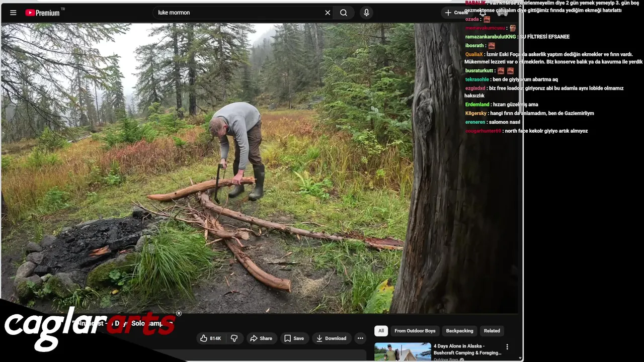Dislike the video with thumbs-down
Screen dimensions: 644x362
point(234,338)
